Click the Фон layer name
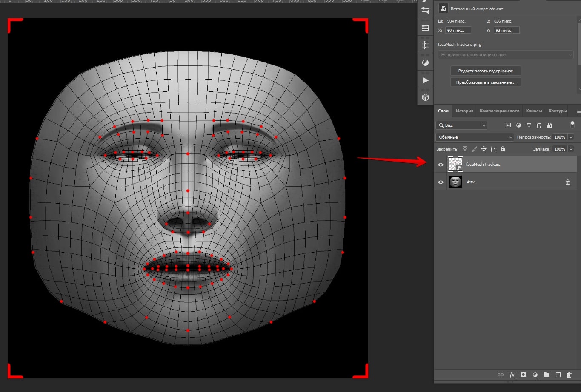The width and height of the screenshot is (581, 392). point(470,182)
